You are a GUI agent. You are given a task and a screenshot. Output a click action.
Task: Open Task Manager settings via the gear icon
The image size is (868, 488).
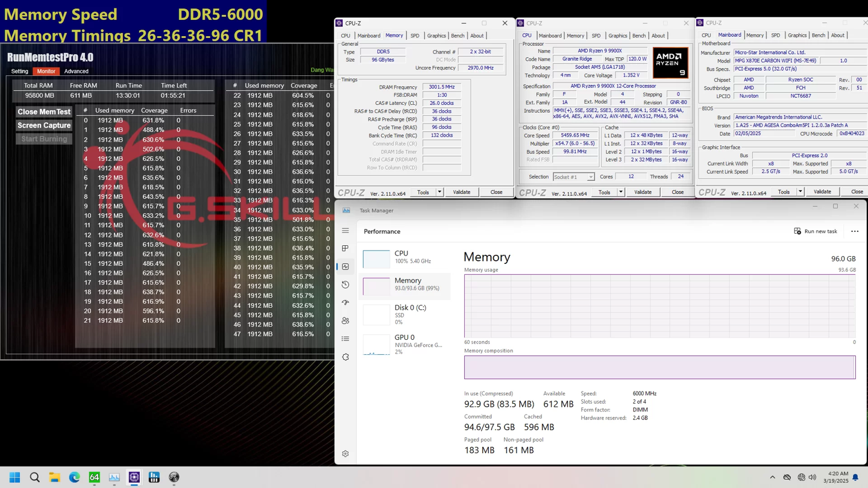click(x=345, y=453)
